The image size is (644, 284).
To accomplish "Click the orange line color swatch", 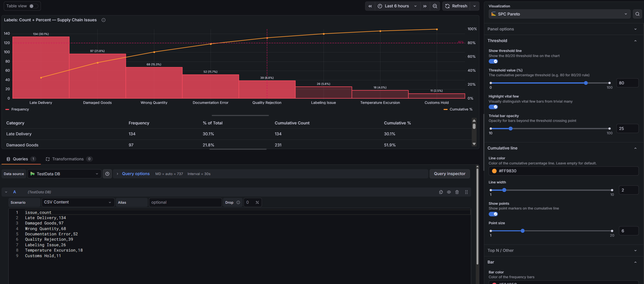I will point(494,171).
